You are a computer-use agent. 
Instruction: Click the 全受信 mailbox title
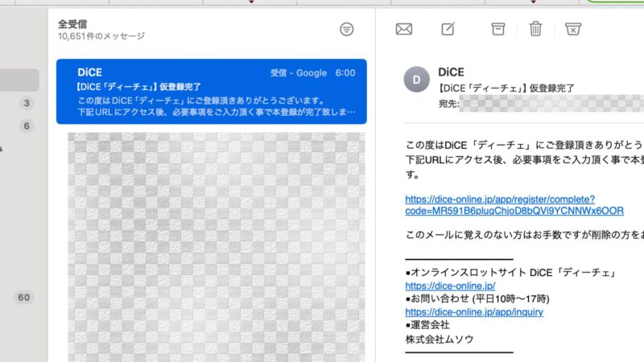coord(73,23)
